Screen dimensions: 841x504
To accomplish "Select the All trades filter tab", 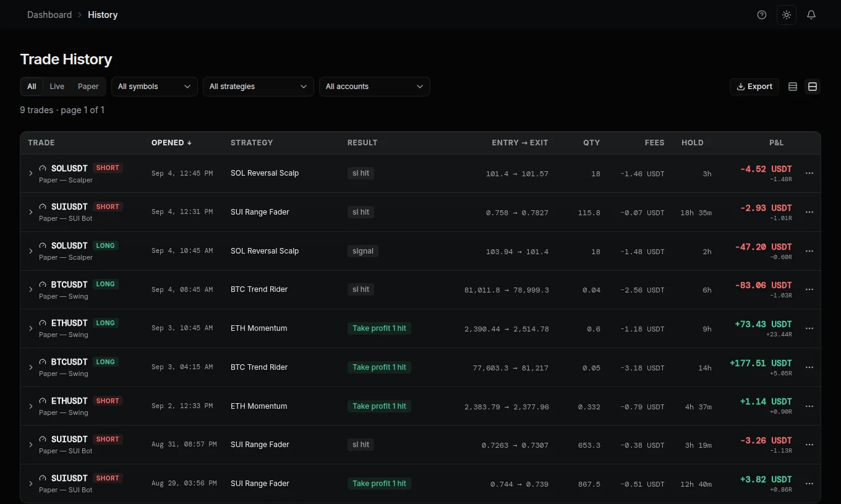I will click(32, 87).
